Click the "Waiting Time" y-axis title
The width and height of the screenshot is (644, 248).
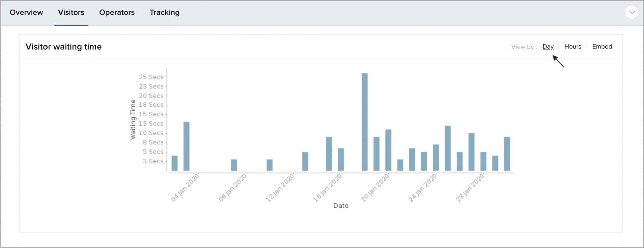click(x=133, y=119)
